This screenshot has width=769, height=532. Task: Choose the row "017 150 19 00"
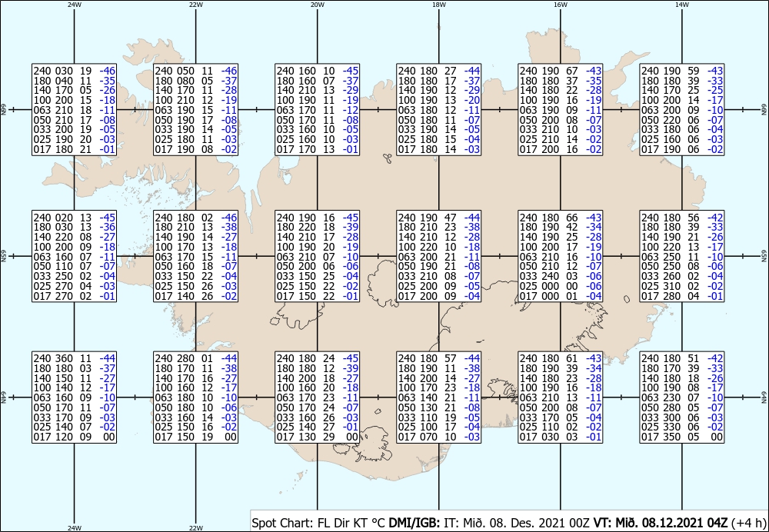click(x=195, y=437)
